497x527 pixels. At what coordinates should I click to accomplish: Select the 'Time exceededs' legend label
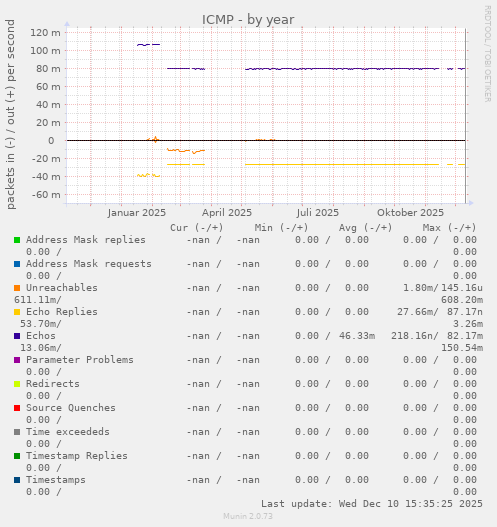(68, 432)
